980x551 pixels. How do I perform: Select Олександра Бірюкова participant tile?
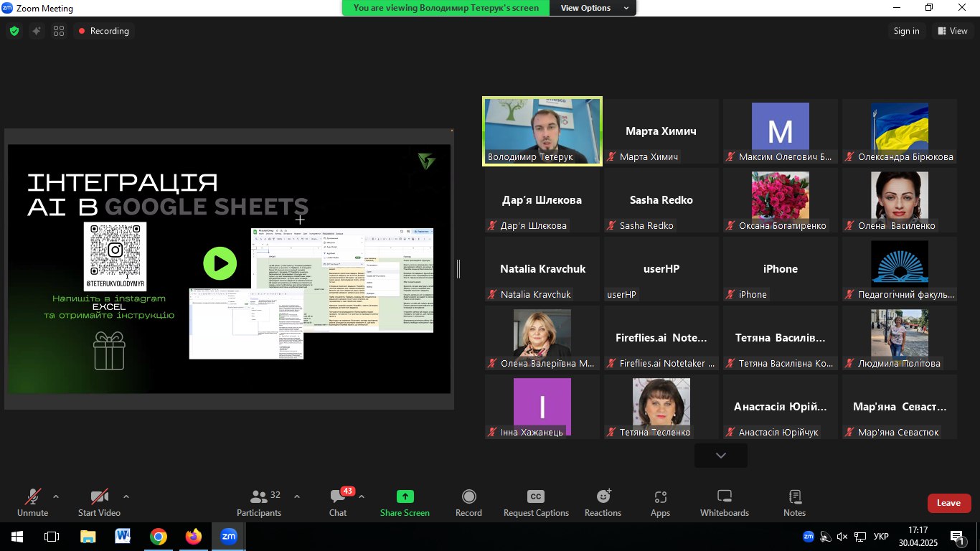[x=899, y=132]
